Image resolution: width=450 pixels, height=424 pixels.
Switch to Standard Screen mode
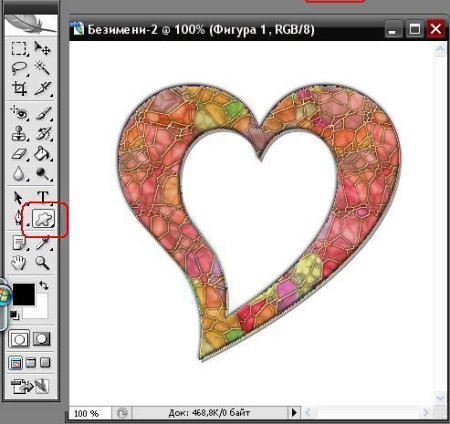pos(15,363)
